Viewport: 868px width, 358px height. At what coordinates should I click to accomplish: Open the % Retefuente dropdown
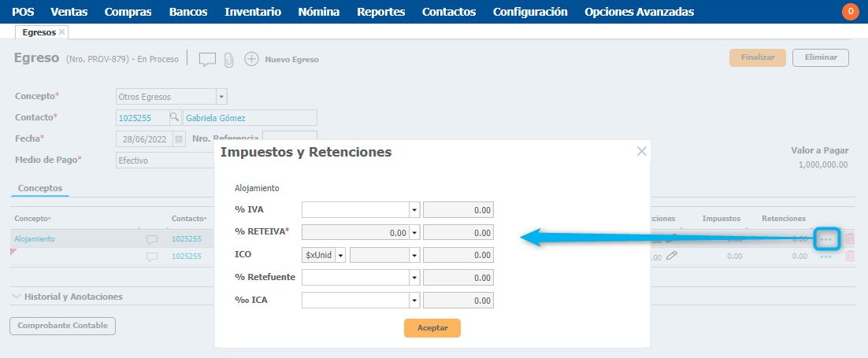pos(414,278)
